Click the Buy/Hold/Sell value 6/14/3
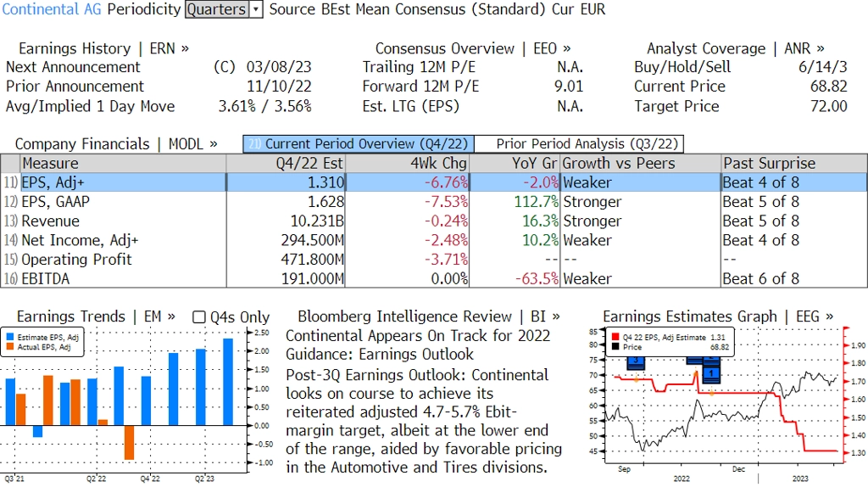The image size is (868, 487). [822, 67]
